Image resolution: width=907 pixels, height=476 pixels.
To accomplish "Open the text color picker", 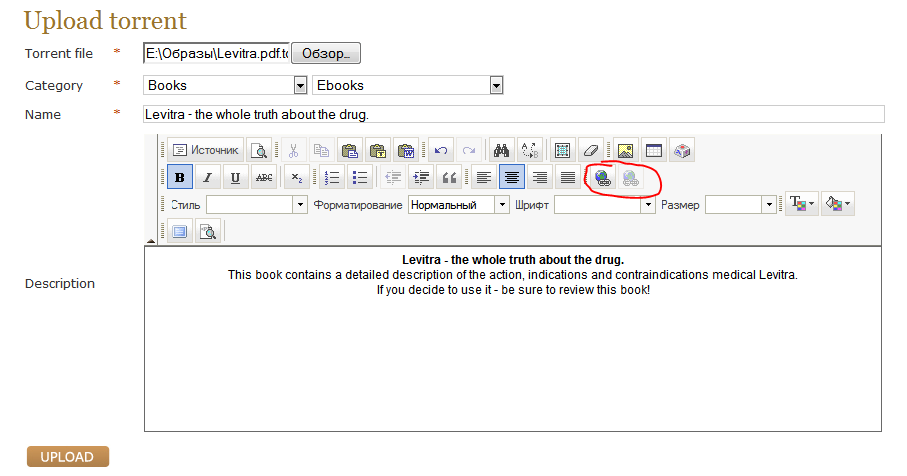I will click(802, 204).
